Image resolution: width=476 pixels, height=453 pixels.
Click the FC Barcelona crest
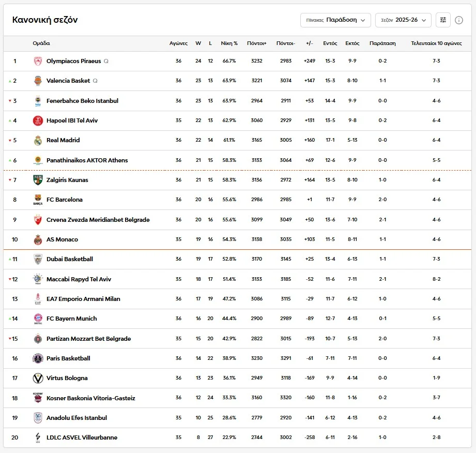point(37,200)
